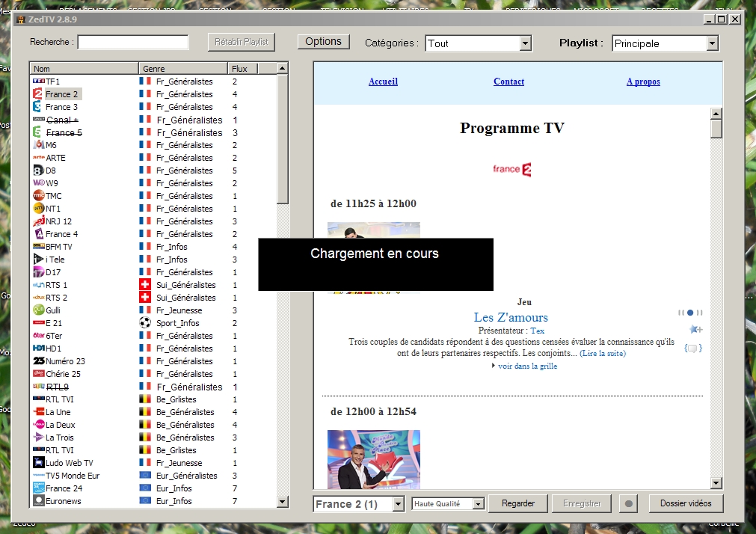Open comments with the speech bubble icon
756x534 pixels.
[693, 347]
